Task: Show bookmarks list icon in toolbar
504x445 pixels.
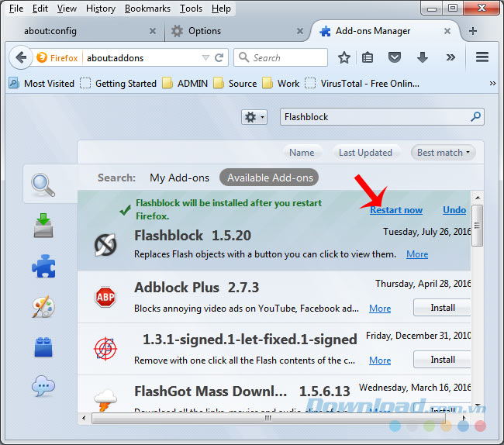Action: 368,58
